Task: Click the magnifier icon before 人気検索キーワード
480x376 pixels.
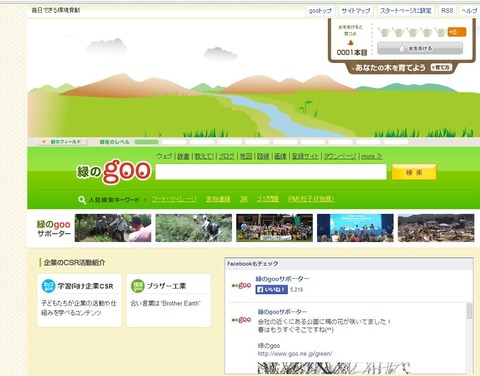Action: pyautogui.click(x=82, y=200)
